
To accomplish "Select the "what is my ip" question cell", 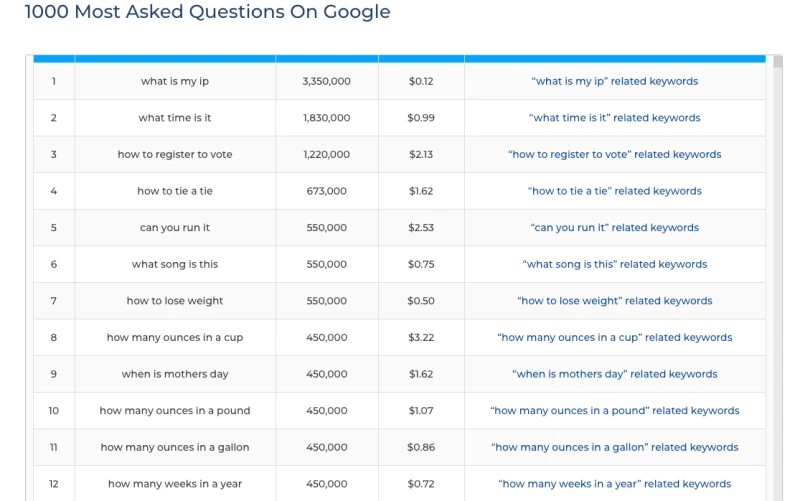I will tap(175, 81).
